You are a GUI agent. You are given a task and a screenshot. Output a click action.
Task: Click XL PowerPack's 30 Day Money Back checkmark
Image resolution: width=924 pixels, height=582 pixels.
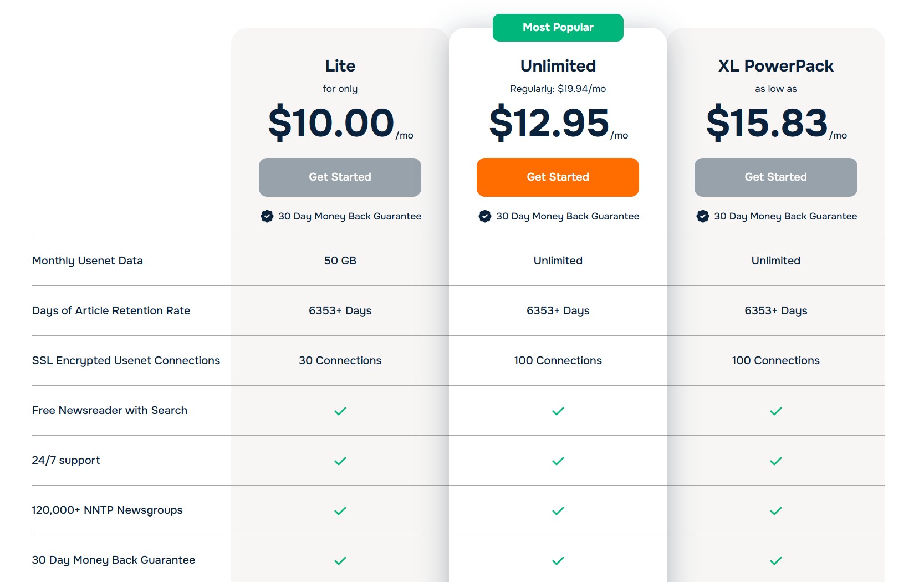click(776, 560)
